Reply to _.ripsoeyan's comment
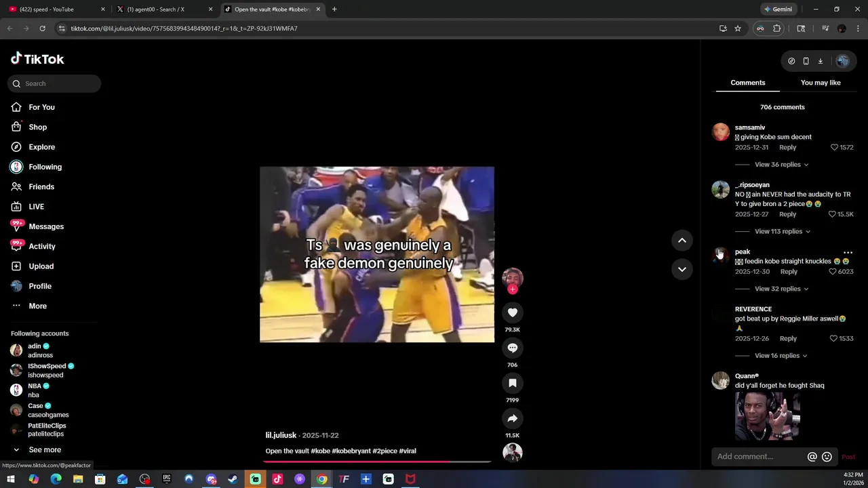The width and height of the screenshot is (868, 488). [x=787, y=214]
